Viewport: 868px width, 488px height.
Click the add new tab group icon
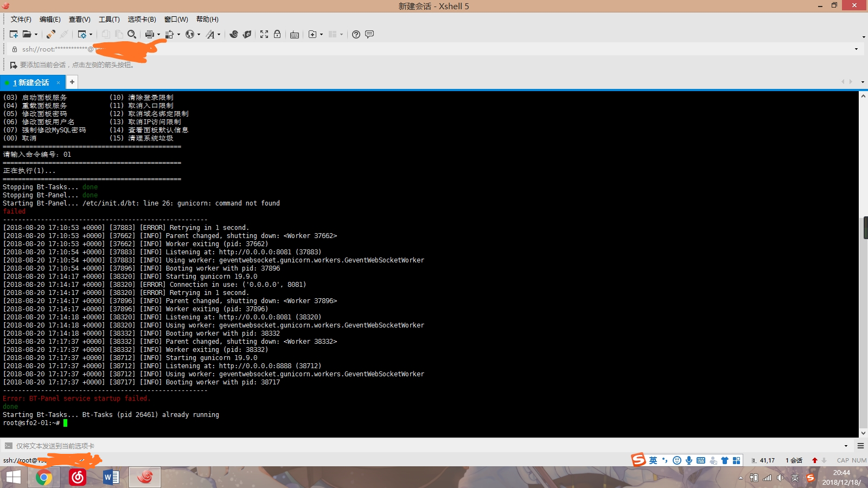click(312, 34)
